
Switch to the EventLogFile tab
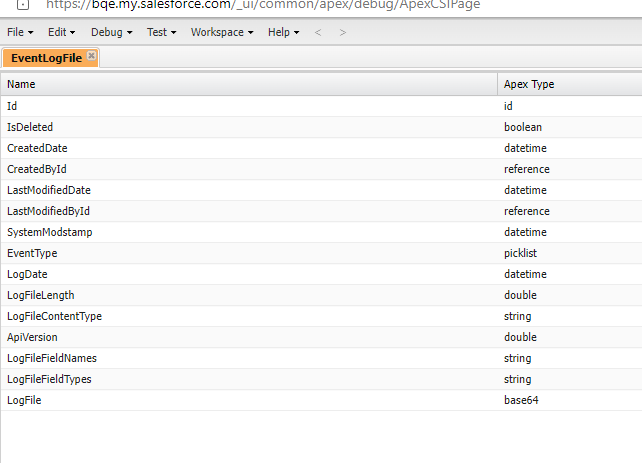click(x=46, y=58)
